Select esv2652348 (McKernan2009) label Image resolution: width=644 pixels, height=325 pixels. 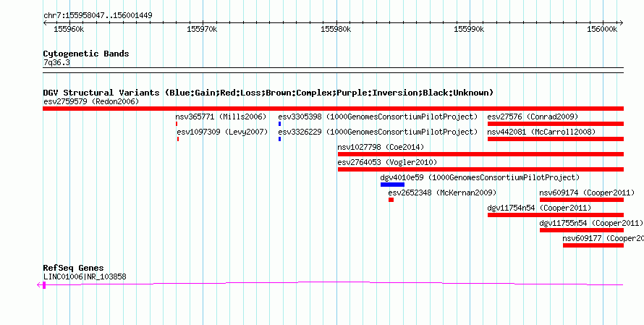coord(442,193)
